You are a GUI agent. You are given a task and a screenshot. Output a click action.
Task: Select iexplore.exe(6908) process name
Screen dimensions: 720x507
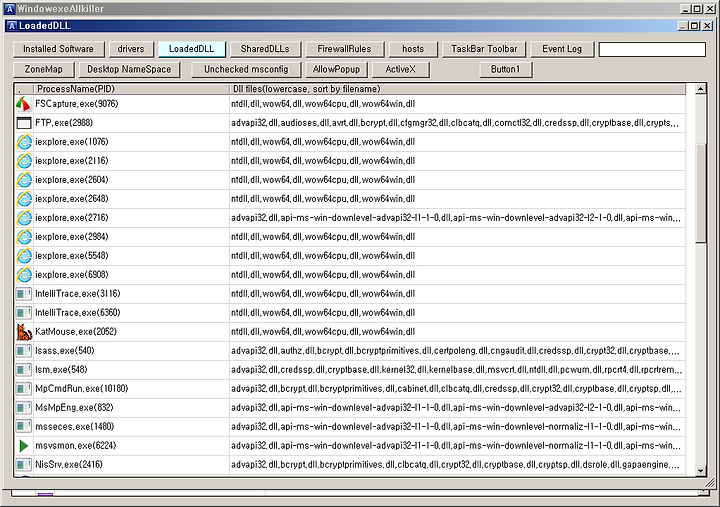pos(72,275)
